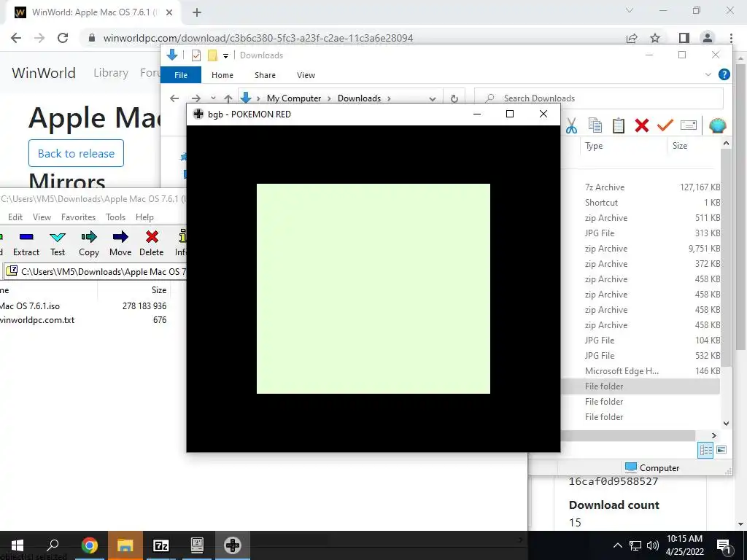Click the bgb emulator taskbar icon

click(233, 545)
